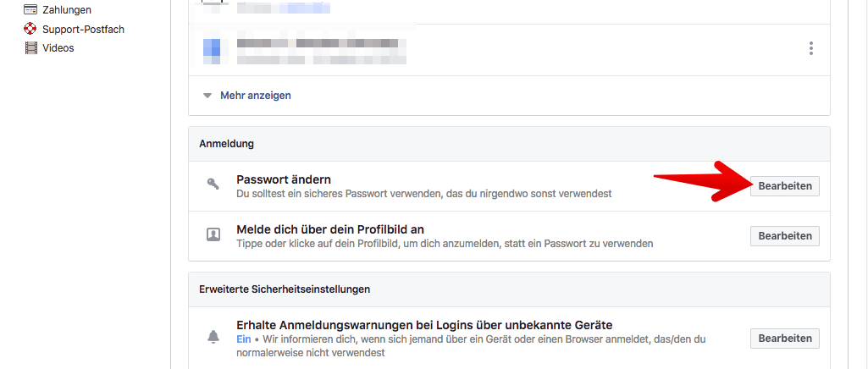The image size is (868, 369).
Task: Go to Zahlungen in the sidebar
Action: [67, 9]
